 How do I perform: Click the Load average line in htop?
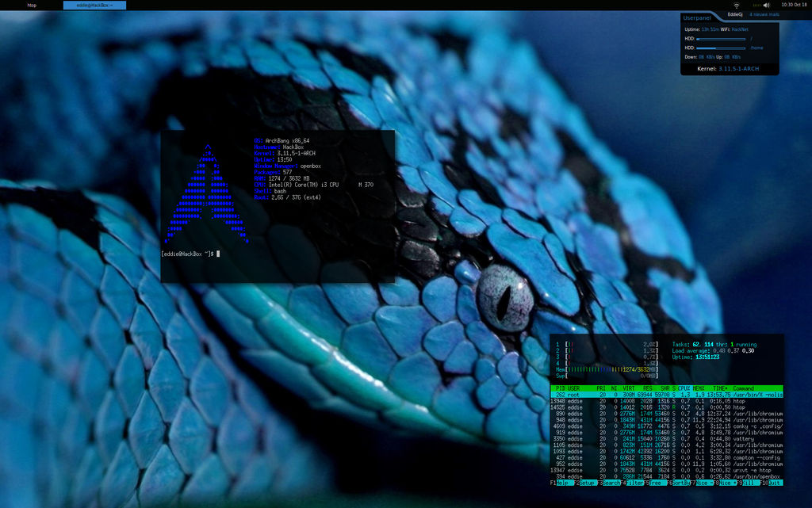tap(713, 351)
